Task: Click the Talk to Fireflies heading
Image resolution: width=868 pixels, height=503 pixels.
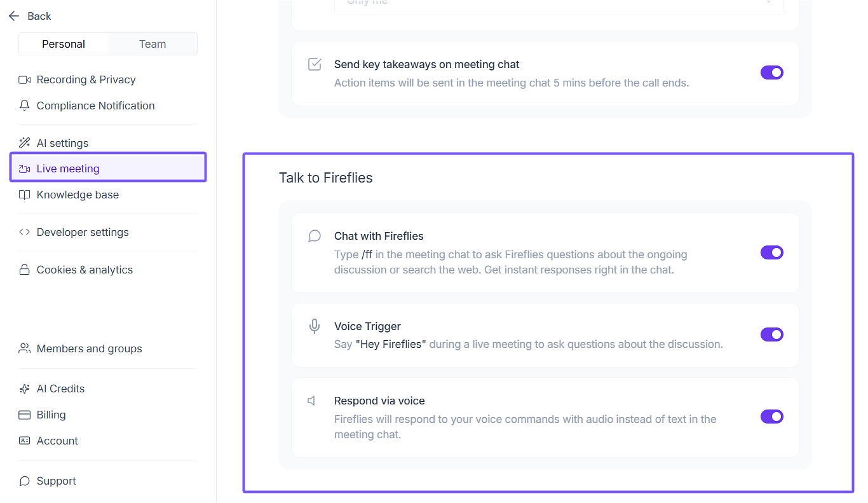Action: (x=326, y=178)
